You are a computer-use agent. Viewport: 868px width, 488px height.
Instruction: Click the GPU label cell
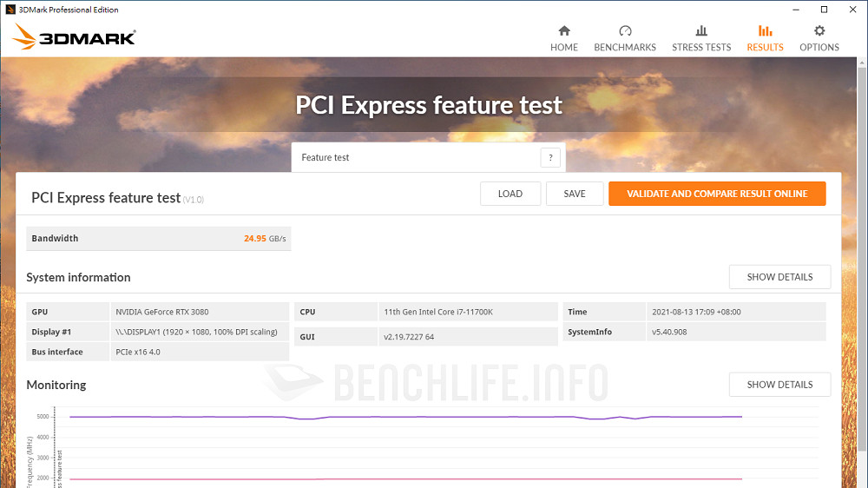click(68, 312)
